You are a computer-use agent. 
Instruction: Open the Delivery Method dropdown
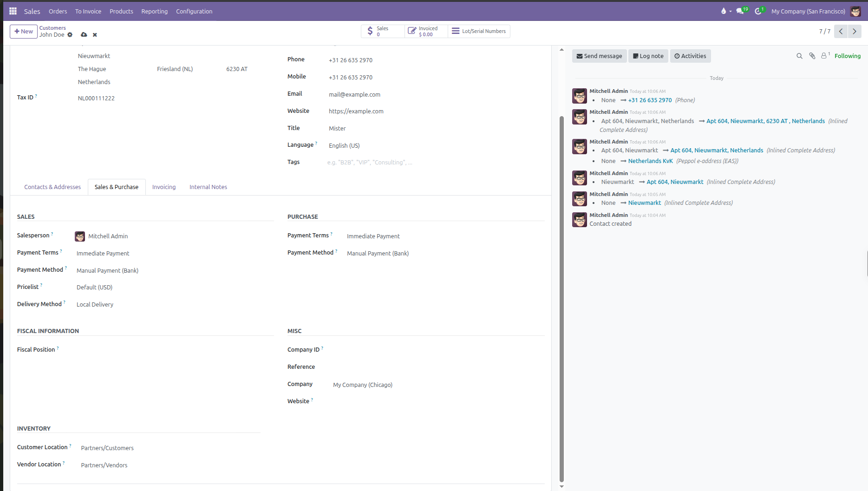click(x=174, y=304)
